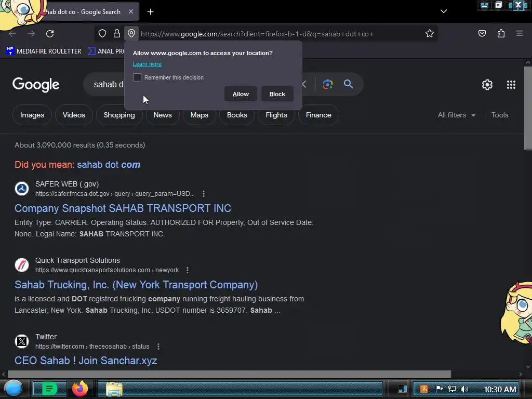
Task: Open the green notes app on taskbar
Action: pyautogui.click(x=49, y=389)
